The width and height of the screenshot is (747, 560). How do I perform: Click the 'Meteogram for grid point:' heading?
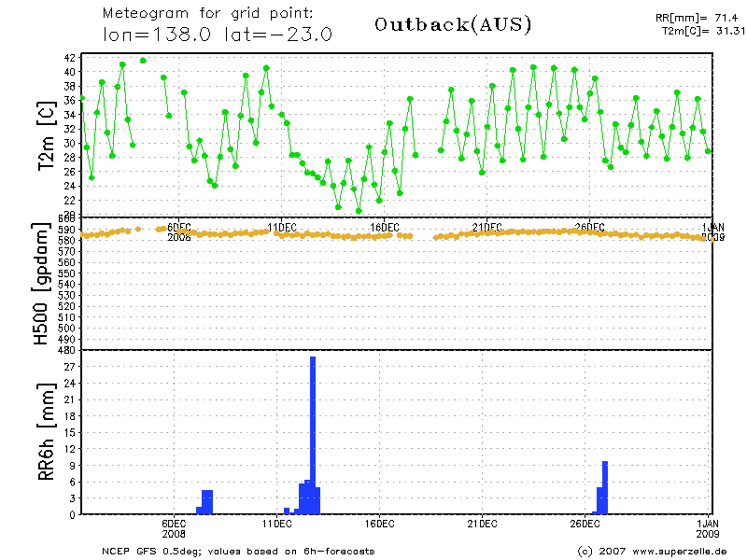click(208, 14)
